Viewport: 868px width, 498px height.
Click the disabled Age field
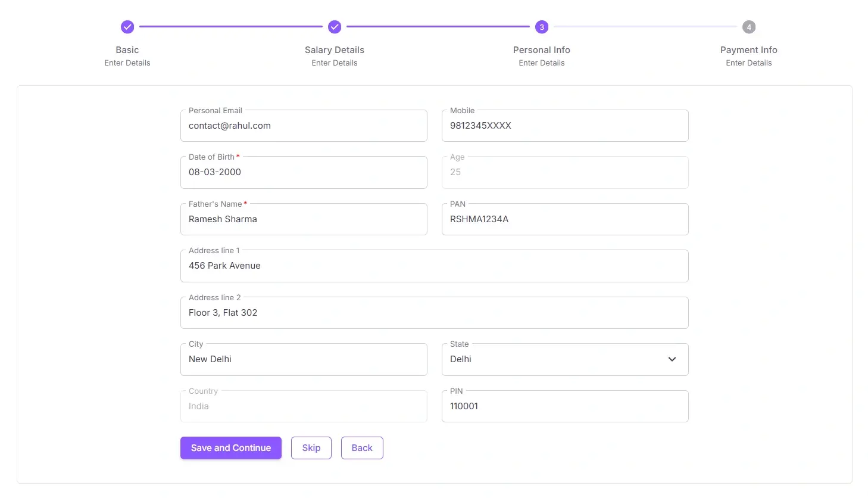click(565, 172)
